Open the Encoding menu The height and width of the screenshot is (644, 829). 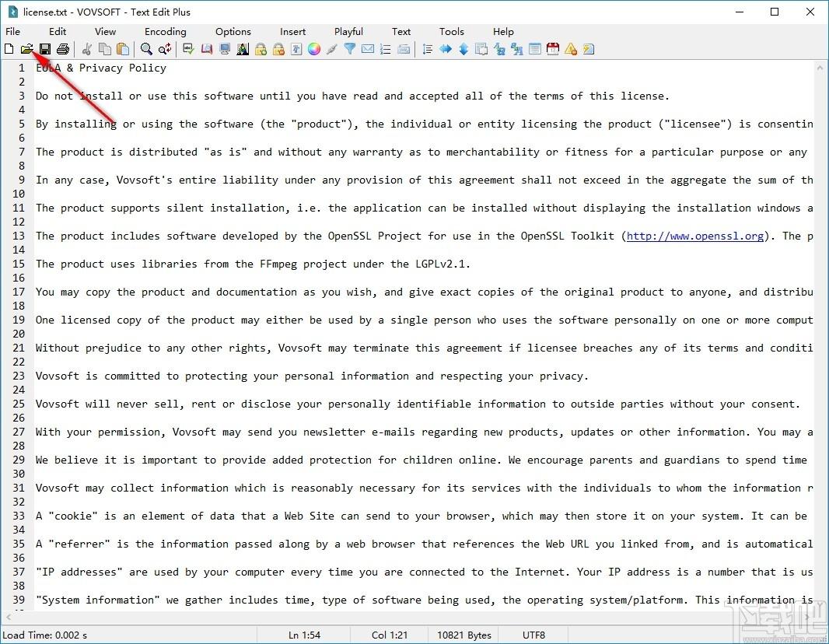pos(166,32)
